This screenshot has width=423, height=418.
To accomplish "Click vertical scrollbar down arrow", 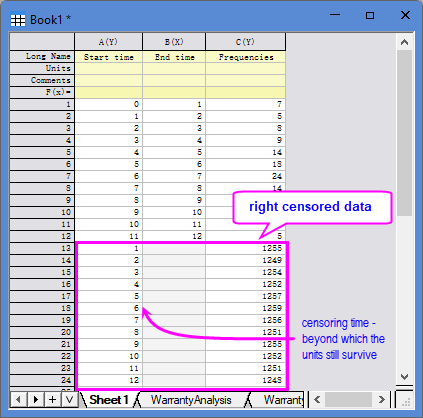I will 404,377.
